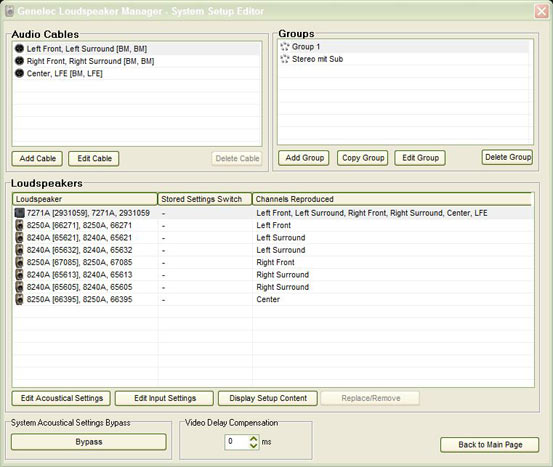
Task: Select row "8250A [67085], 8250A, 67085"
Action: tap(273, 262)
